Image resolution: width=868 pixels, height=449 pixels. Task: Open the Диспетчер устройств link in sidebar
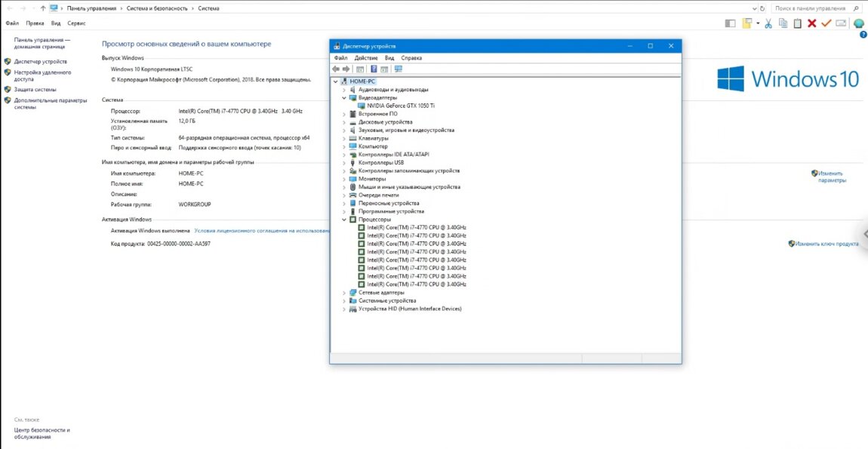40,62
